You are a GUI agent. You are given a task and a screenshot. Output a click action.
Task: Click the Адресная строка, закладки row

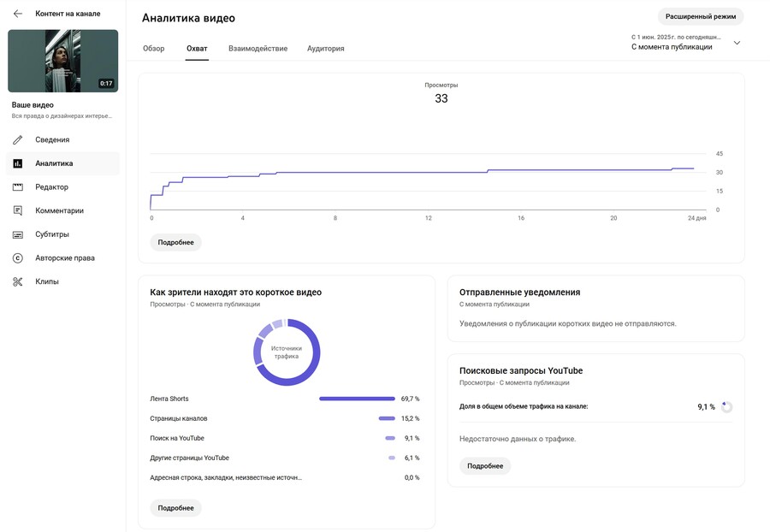coord(285,477)
